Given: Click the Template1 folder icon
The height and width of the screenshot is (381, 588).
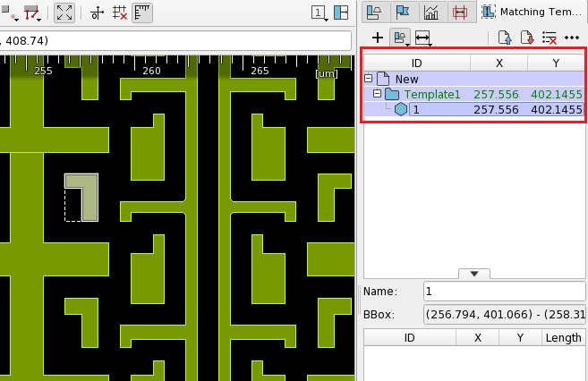Looking at the screenshot, I should (x=392, y=94).
